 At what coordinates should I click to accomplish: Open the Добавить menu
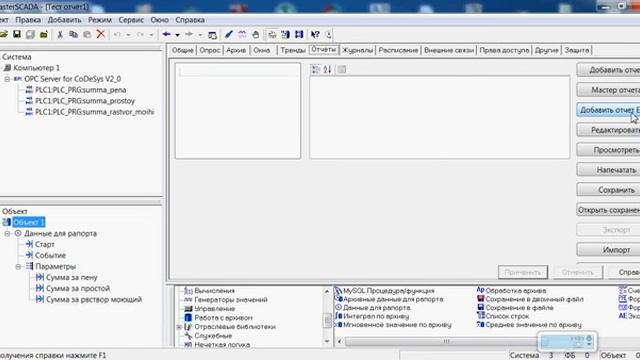pyautogui.click(x=64, y=20)
